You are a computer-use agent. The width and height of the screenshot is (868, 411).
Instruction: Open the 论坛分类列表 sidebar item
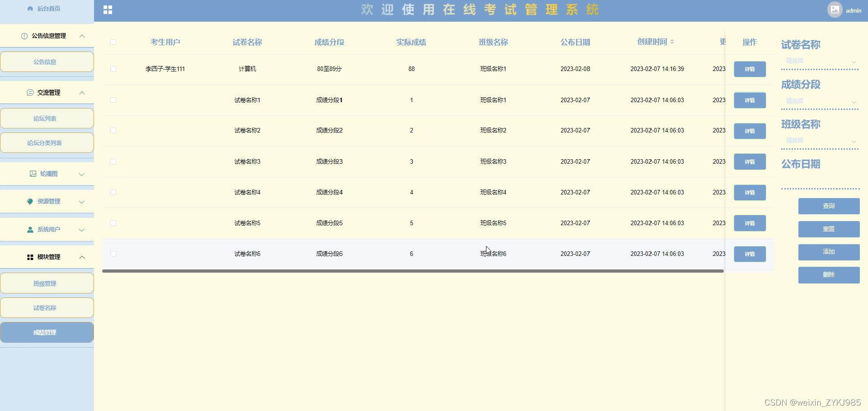(x=47, y=143)
